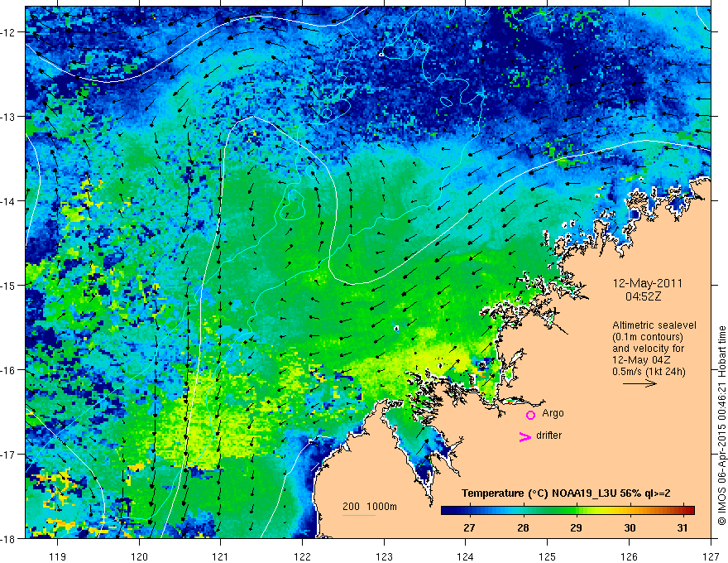Click longitude axis label 126
Screen dimensions: 728x563
(x=629, y=556)
